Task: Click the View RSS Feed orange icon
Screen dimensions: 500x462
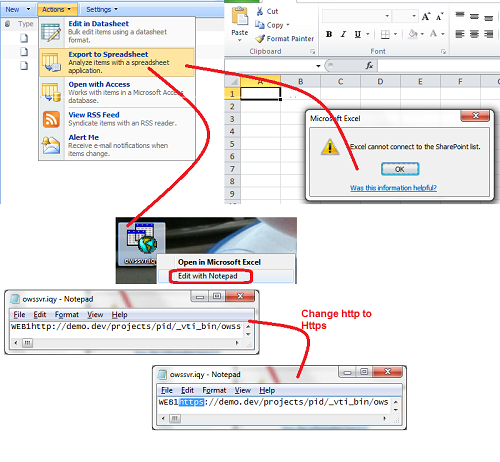Action: click(x=51, y=119)
